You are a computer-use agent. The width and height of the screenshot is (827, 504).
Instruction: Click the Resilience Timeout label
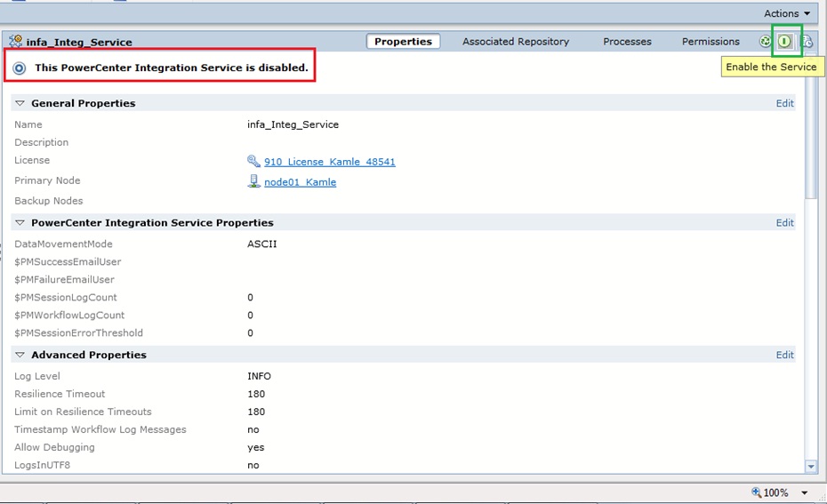click(x=60, y=394)
